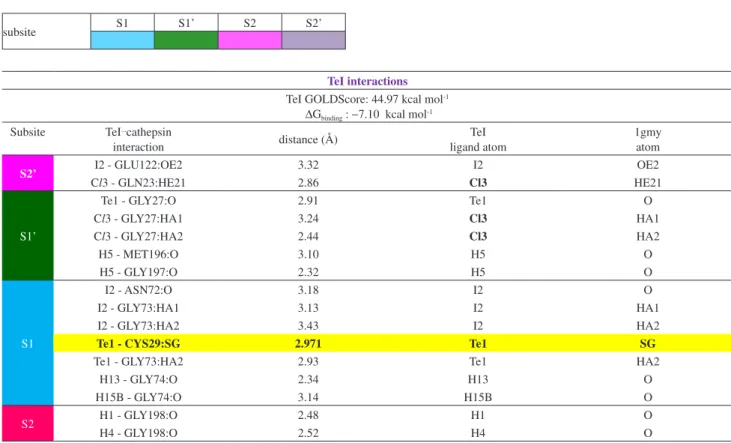Viewport: 731px width, 443px height.
Task: Click the distance value 3.10
Action: pos(308,254)
